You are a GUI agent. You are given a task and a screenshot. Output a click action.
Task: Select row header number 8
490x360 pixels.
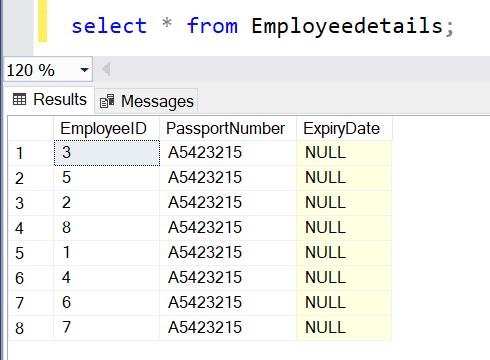coord(31,328)
